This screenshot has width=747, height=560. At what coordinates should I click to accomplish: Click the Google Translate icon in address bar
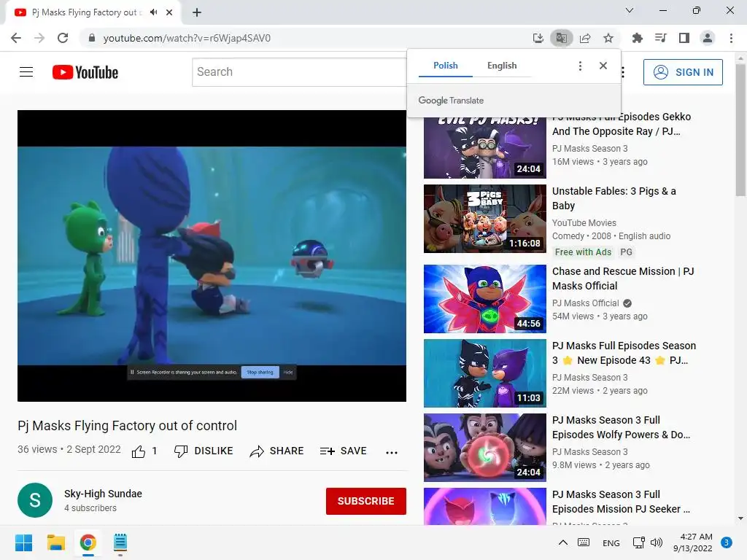(x=561, y=38)
